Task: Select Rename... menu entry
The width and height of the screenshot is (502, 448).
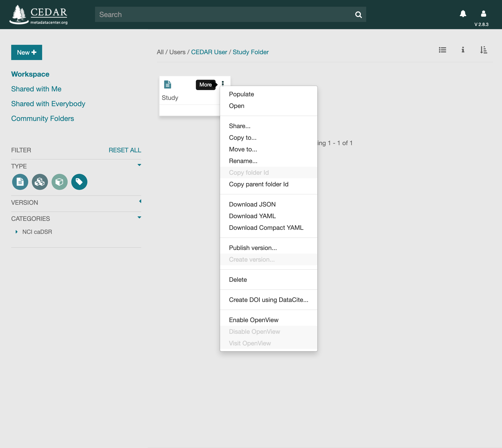Action: coord(268,161)
